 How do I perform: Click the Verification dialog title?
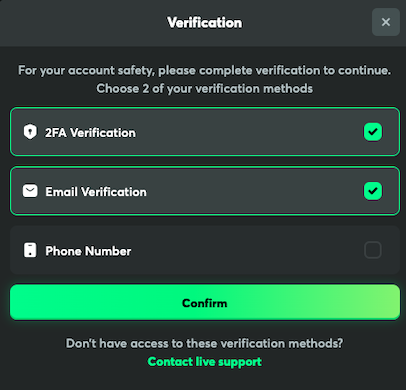(205, 23)
